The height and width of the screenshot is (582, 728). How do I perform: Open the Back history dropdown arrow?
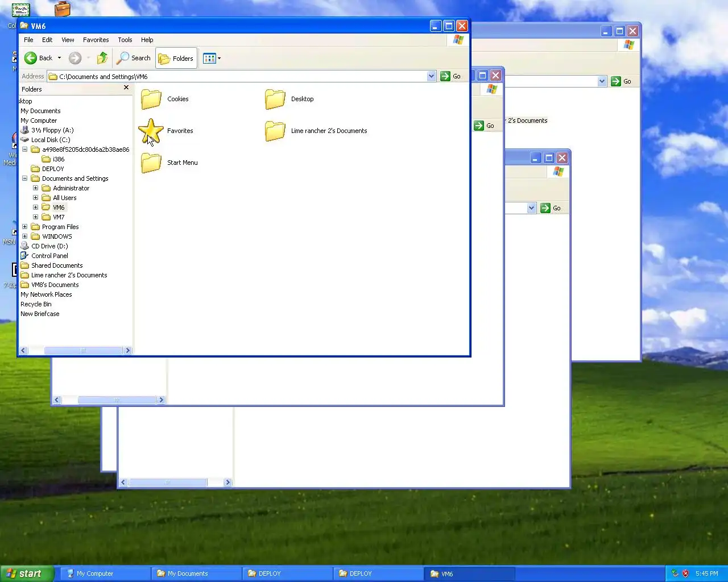click(x=59, y=58)
